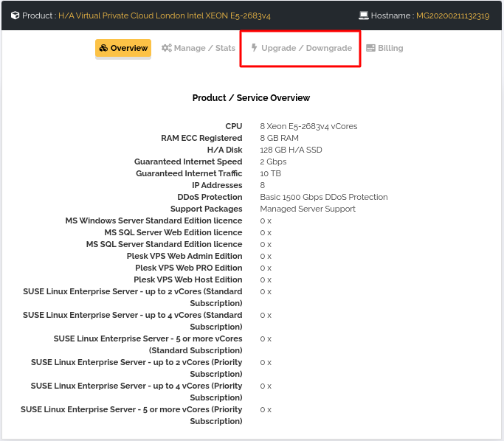The height and width of the screenshot is (441, 504).
Task: Click the H/A Disk label
Action: [x=224, y=150]
